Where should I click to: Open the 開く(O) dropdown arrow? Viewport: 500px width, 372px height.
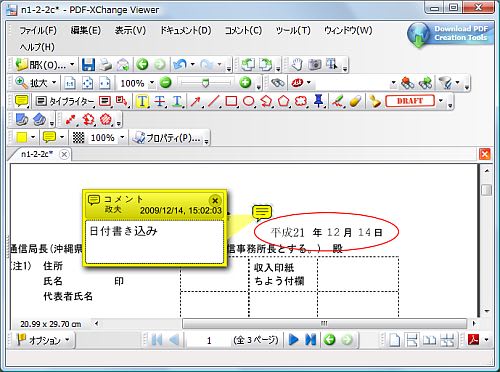pos(72,64)
